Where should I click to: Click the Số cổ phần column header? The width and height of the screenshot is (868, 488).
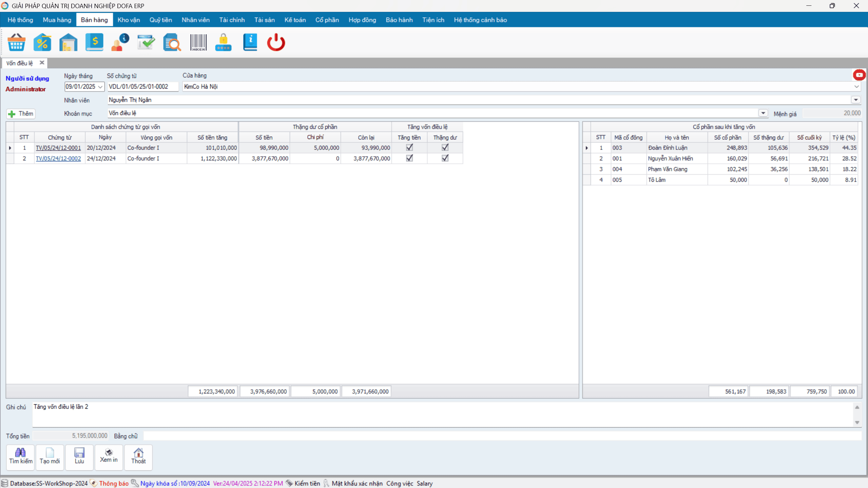(728, 137)
